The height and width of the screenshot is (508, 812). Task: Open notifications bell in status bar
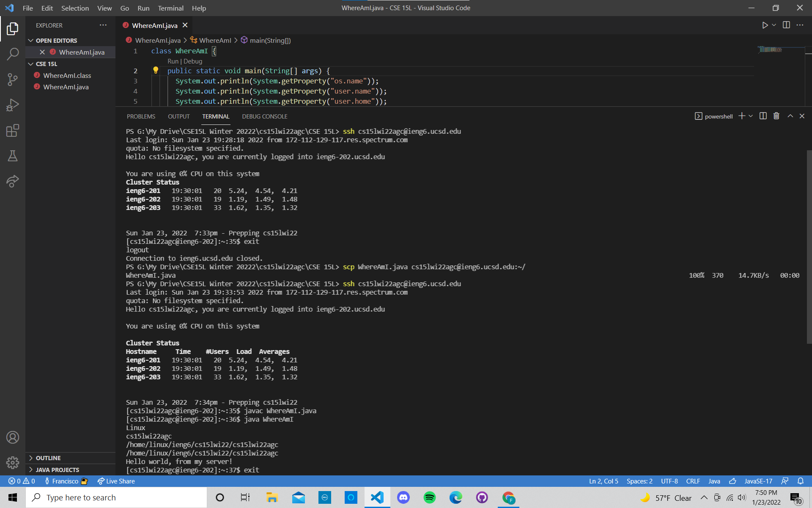tap(801, 481)
